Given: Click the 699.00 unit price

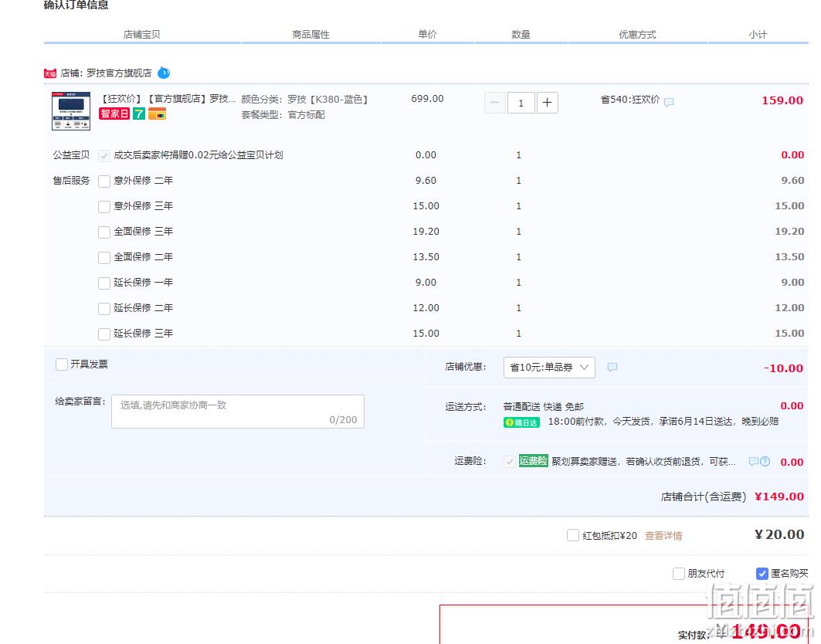Looking at the screenshot, I should (427, 98).
